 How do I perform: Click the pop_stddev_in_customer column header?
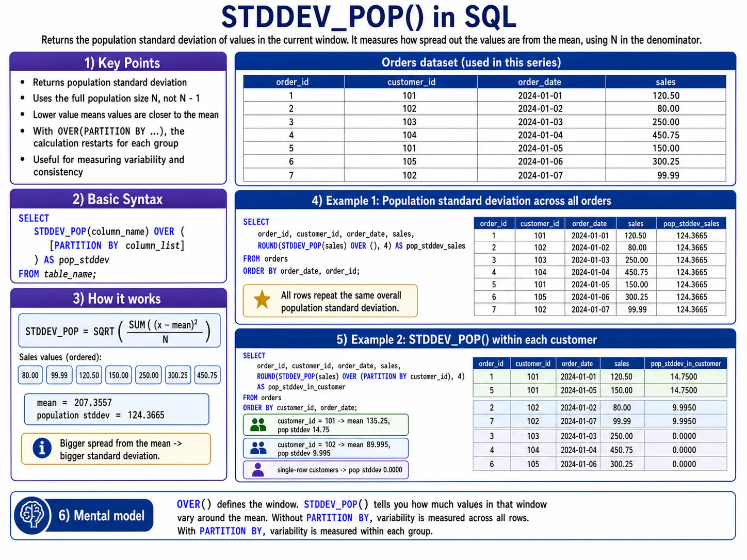[685, 364]
